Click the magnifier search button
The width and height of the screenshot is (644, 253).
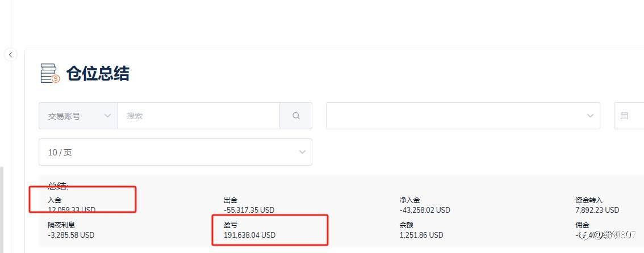(x=296, y=116)
